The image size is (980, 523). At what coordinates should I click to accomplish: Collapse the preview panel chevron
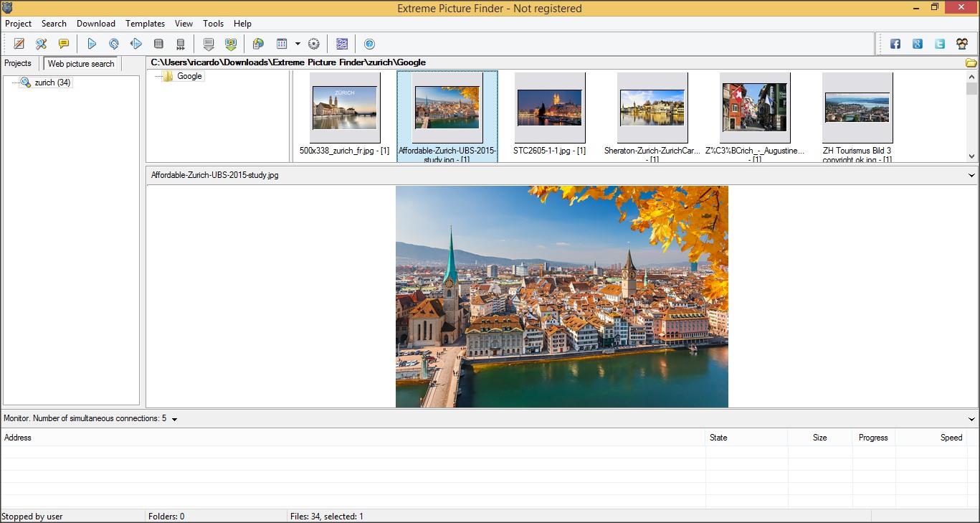[971, 175]
